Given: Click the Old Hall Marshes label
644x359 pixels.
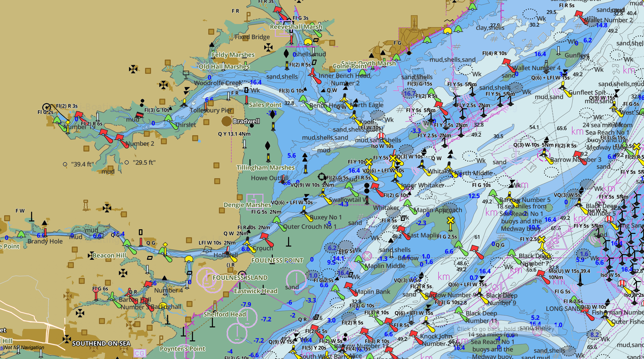Looking at the screenshot, I should (x=224, y=67).
